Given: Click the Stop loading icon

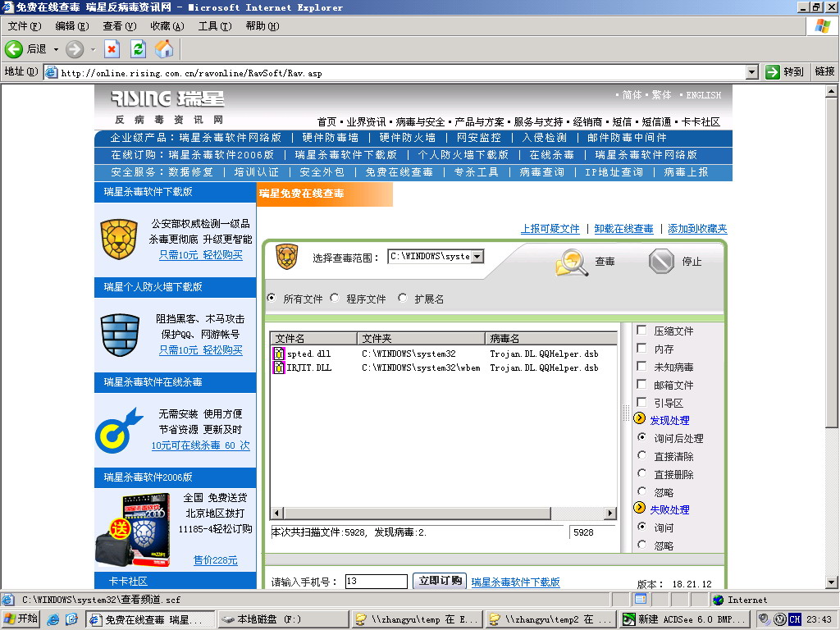Looking at the screenshot, I should [x=112, y=49].
